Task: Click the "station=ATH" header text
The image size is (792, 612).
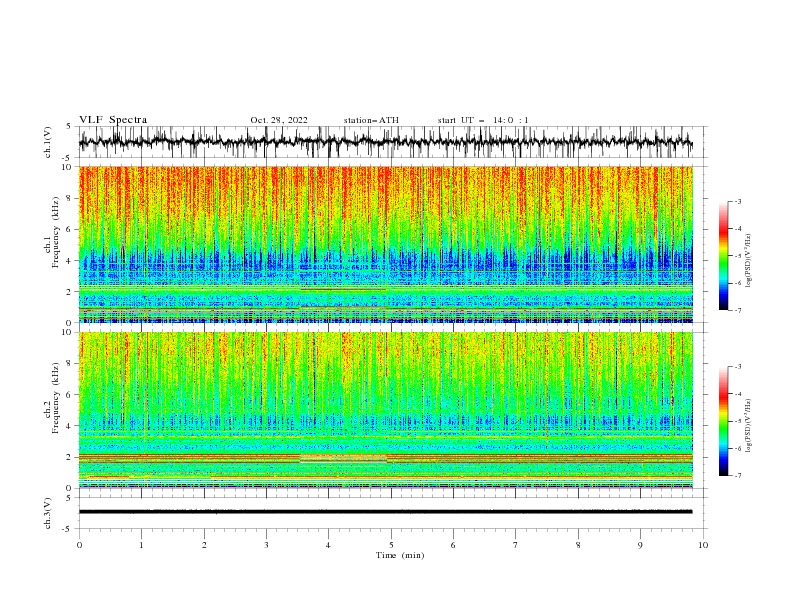Action: tap(371, 120)
